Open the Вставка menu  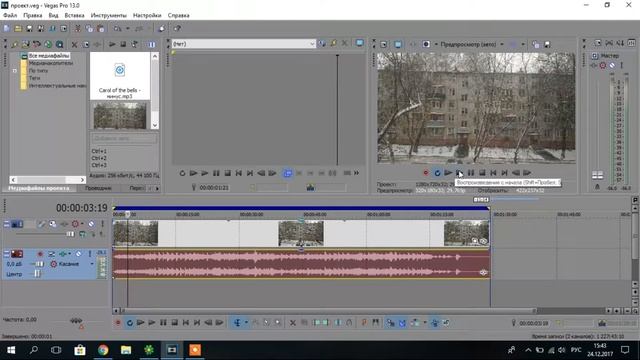tap(74, 15)
